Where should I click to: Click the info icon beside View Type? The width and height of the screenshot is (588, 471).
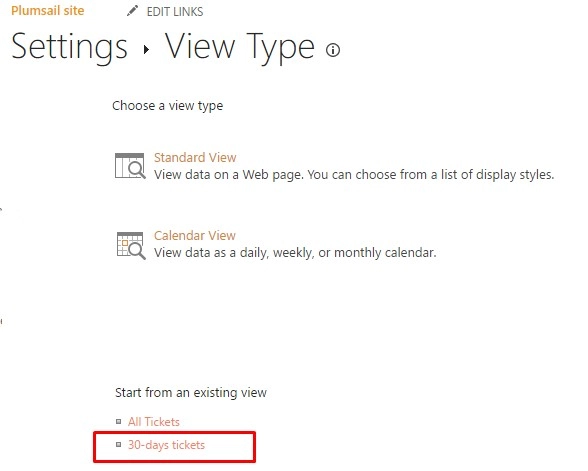pos(333,50)
